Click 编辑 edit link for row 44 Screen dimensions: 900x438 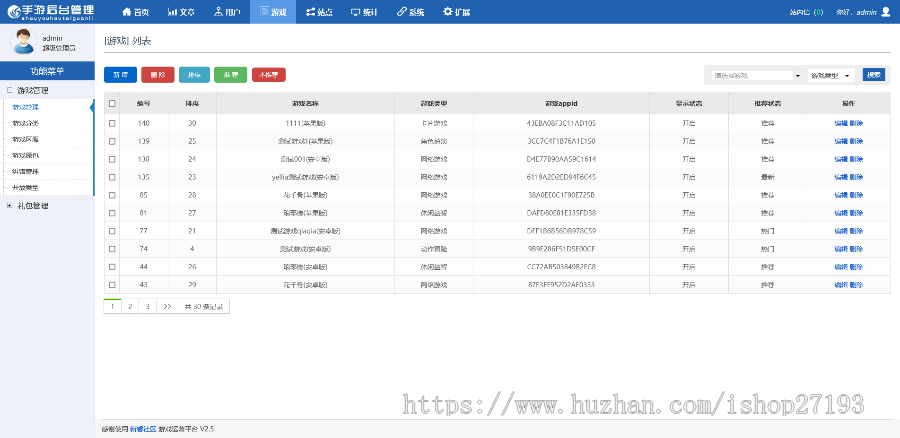point(841,267)
